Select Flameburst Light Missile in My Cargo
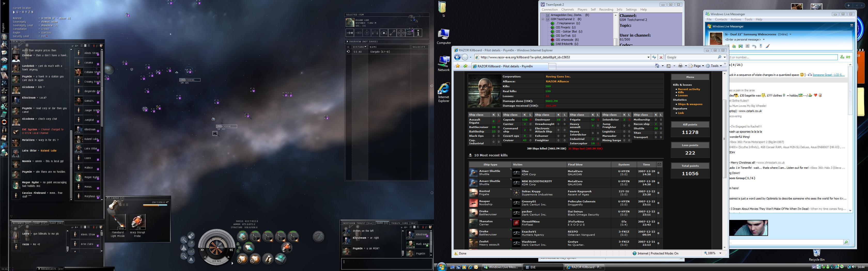This screenshot has width=868, height=271. (118, 226)
